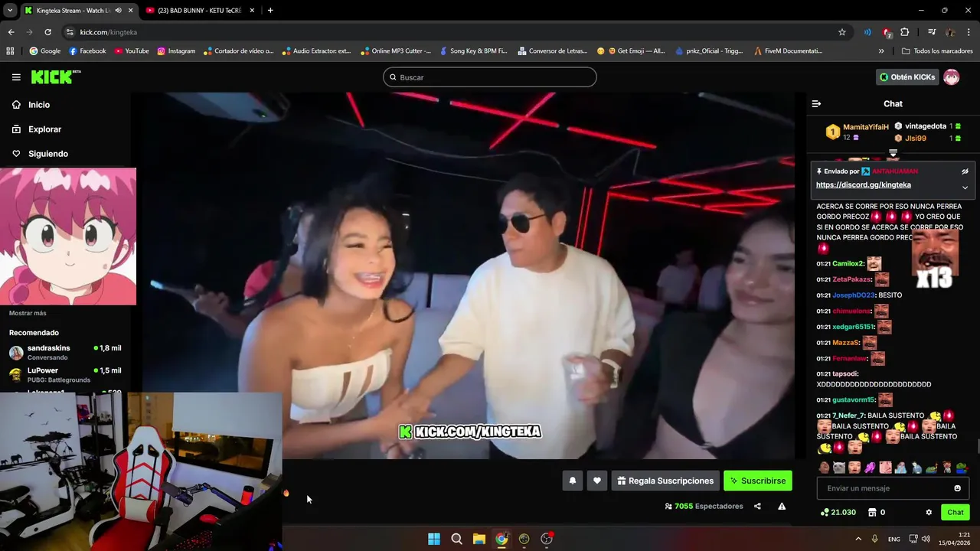
Task: Click the heart follow button
Action: (x=597, y=481)
